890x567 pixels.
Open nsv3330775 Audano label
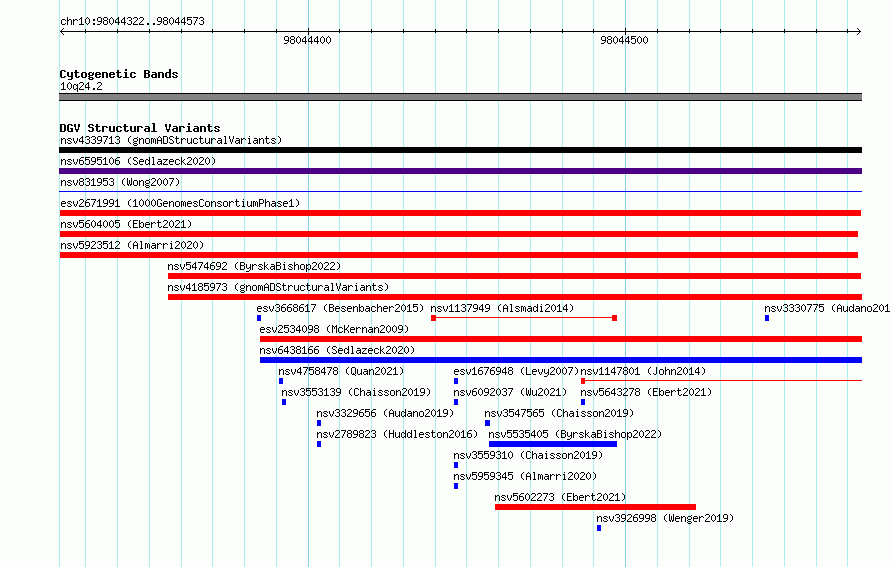pos(827,308)
